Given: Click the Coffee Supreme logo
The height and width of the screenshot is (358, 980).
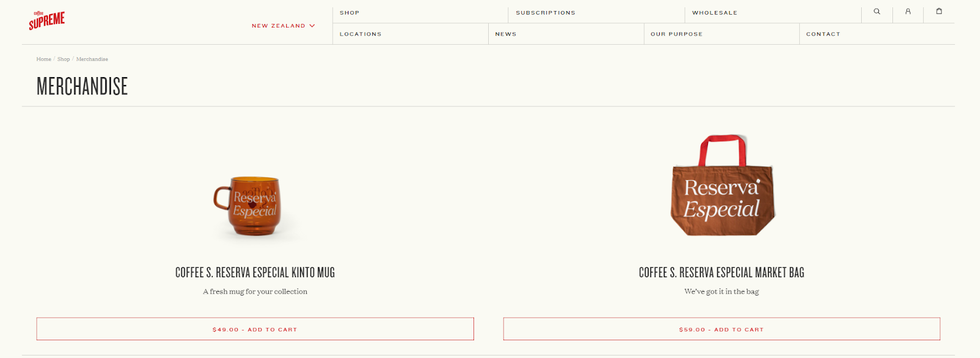Looking at the screenshot, I should [47, 20].
